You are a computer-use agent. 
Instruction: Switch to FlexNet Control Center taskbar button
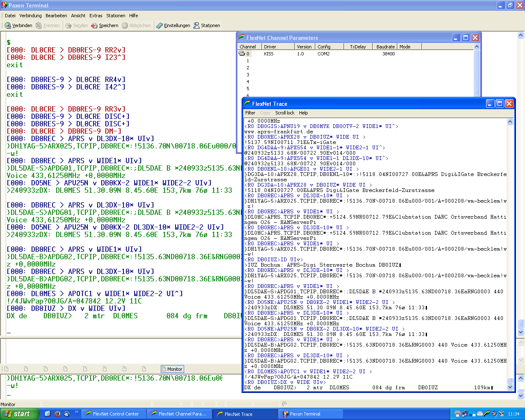coord(114,414)
